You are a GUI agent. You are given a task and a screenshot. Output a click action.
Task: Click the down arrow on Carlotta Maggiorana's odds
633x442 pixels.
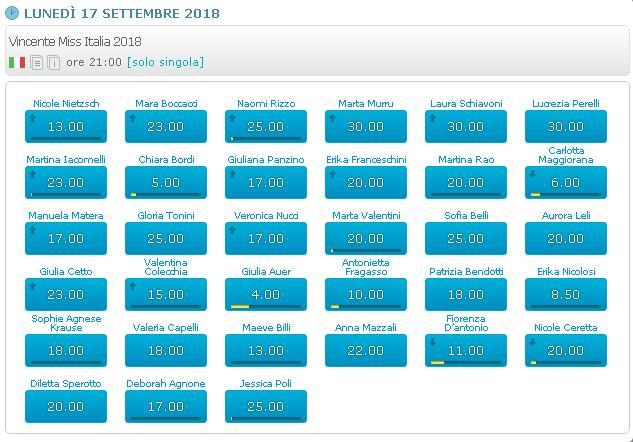coord(532,173)
